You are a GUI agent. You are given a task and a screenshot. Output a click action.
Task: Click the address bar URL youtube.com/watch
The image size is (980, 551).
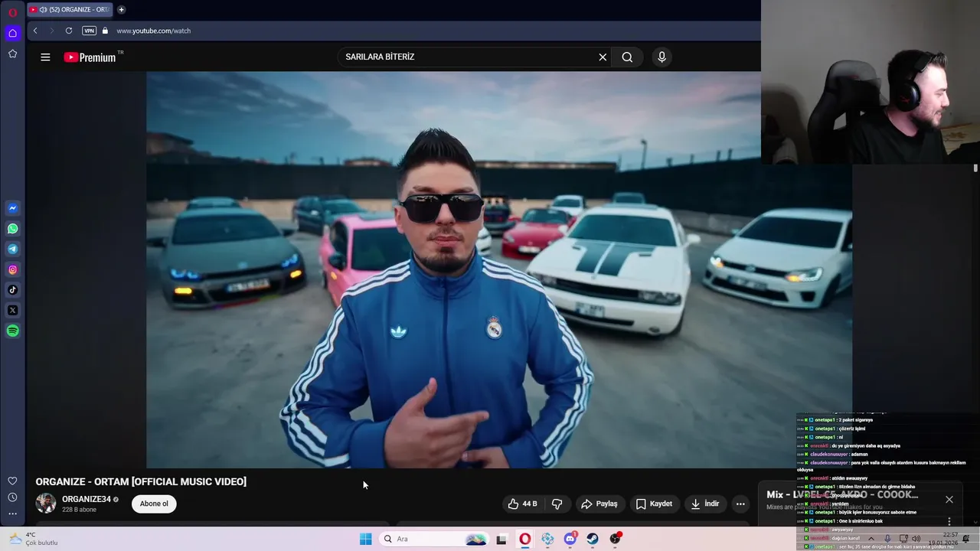153,31
